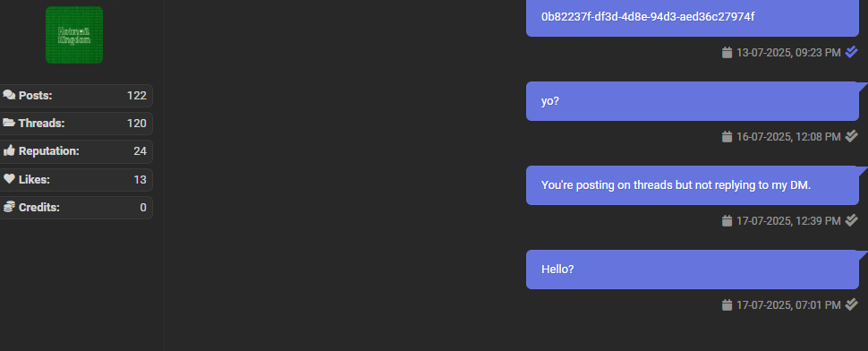Open the Posts count row showing 122
Image resolution: width=868 pixels, height=351 pixels.
tap(75, 95)
